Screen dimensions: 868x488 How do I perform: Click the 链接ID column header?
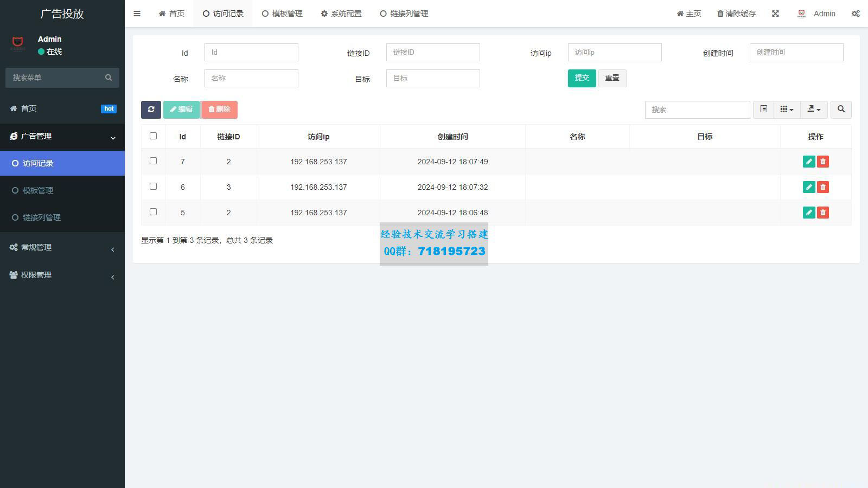click(x=228, y=137)
